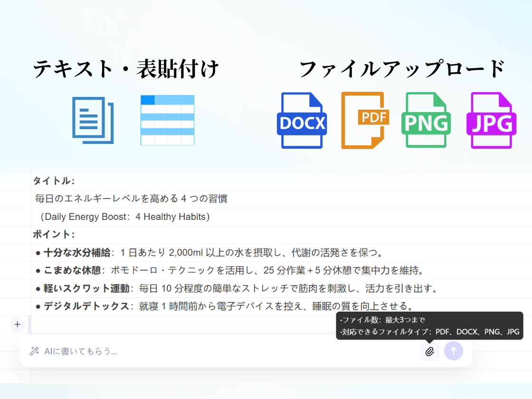Viewport: 532px width, 399px height.
Task: Select the PDF file format icon
Action: click(363, 120)
